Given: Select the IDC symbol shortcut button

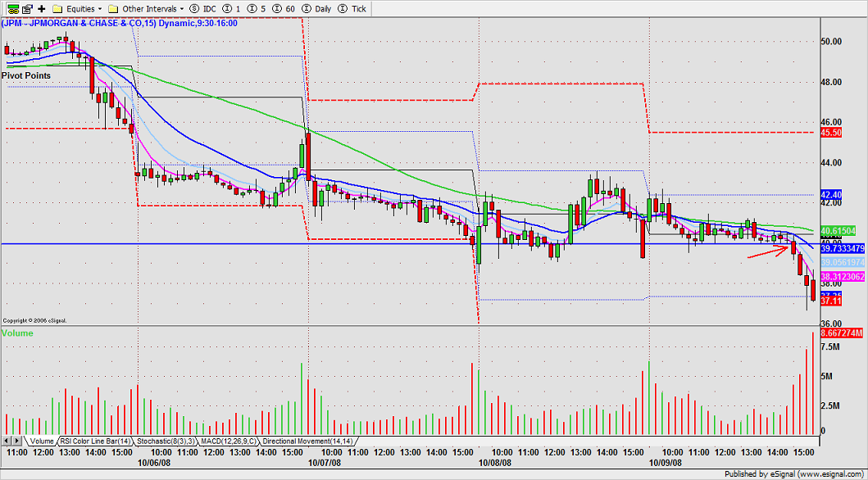Looking at the screenshot, I should coord(202,9).
